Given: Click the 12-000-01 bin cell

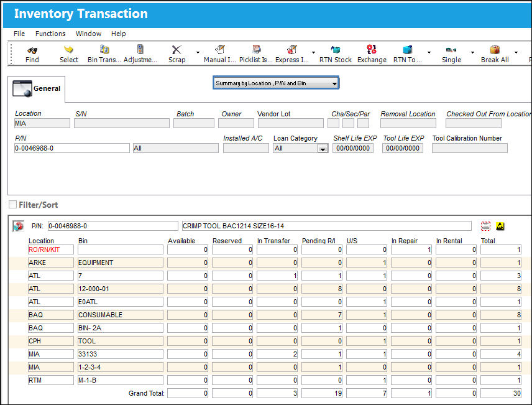Looking at the screenshot, I should [x=120, y=289].
